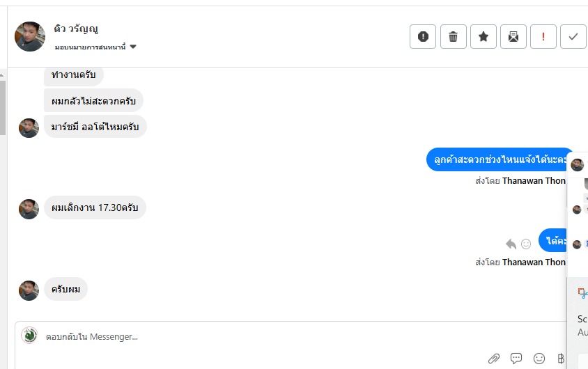This screenshot has width=588, height=369.
Task: Open emoji picker in reply box
Action: 539,359
